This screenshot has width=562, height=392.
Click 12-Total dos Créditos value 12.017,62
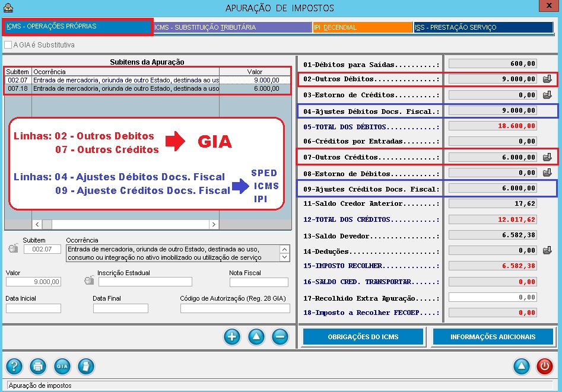click(493, 219)
